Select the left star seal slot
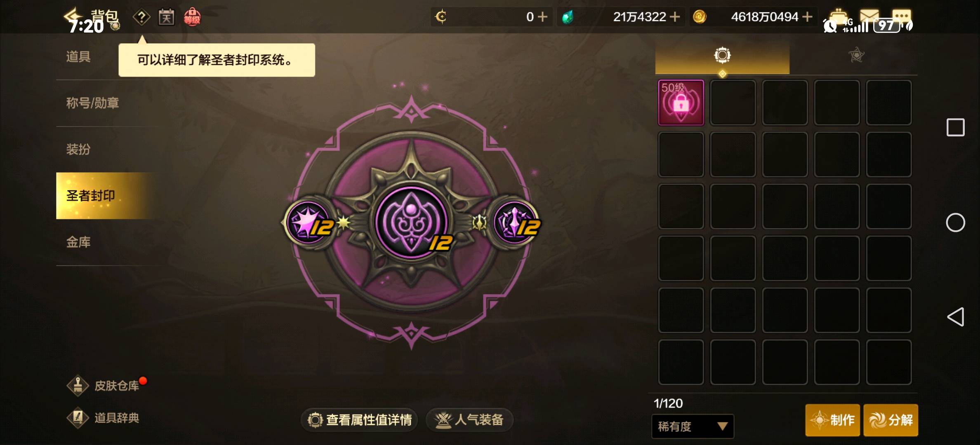This screenshot has height=445, width=980. 310,222
